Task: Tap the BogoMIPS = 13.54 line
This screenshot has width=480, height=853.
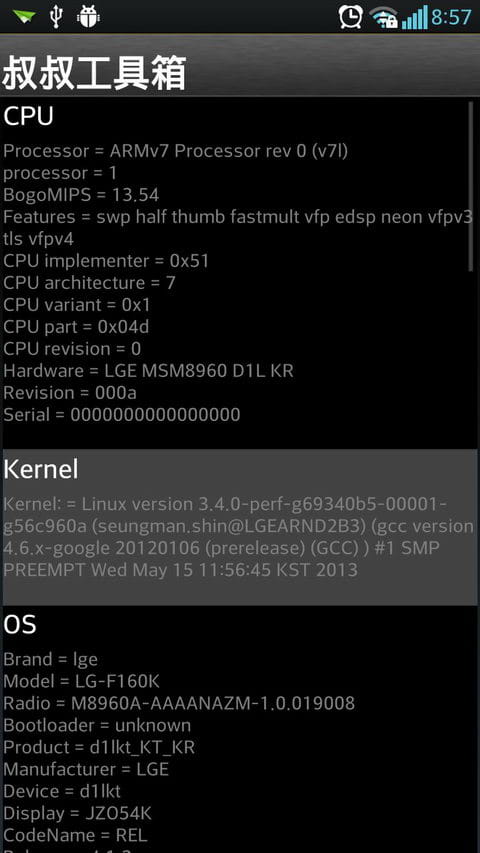Action: click(81, 195)
